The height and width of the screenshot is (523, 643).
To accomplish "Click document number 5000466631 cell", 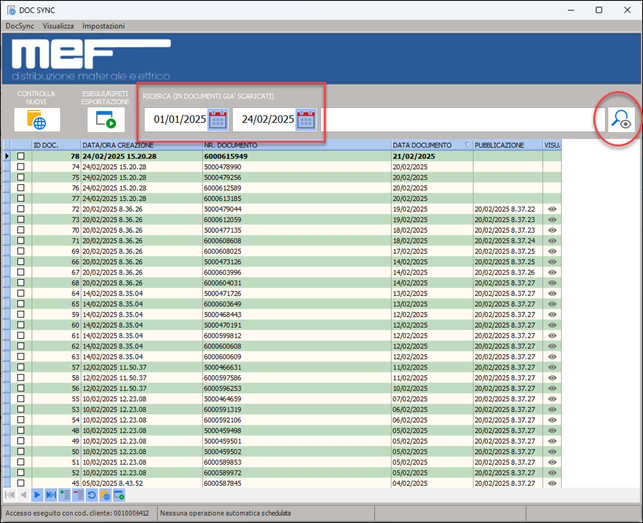I will click(297, 368).
